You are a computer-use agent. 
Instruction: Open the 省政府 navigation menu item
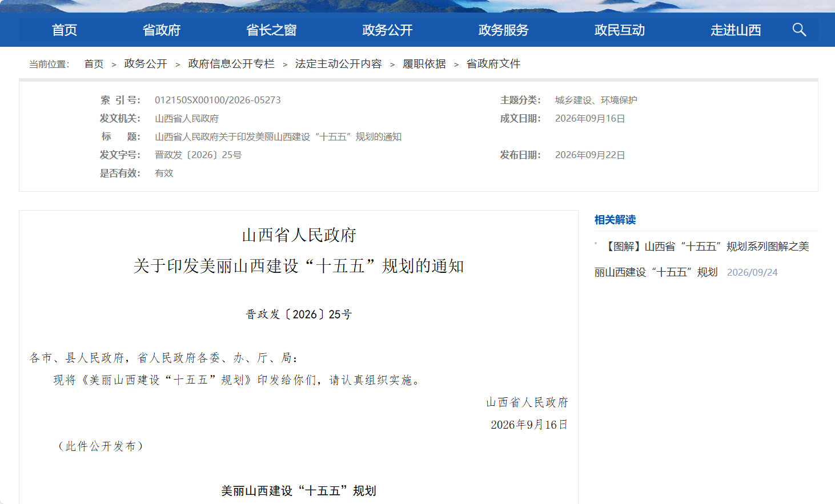(162, 30)
